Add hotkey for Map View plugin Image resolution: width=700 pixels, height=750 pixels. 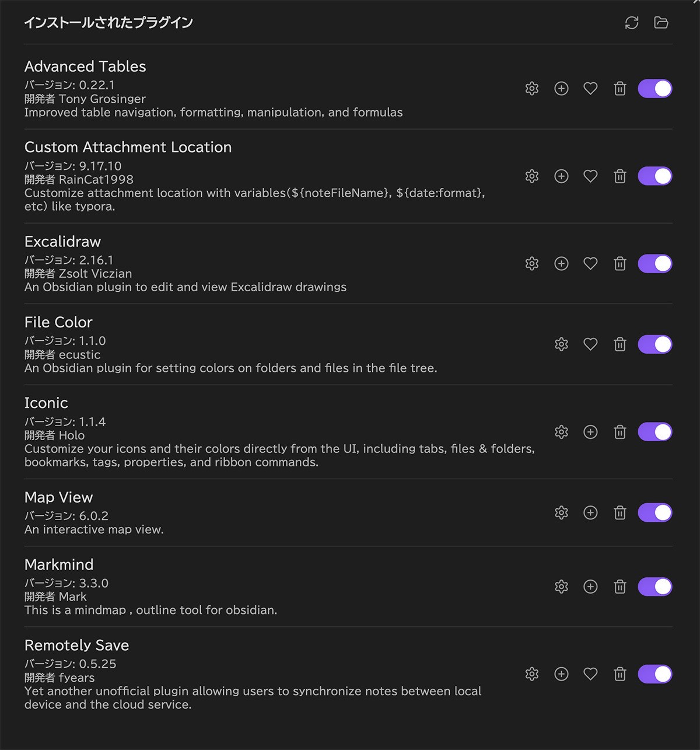590,512
